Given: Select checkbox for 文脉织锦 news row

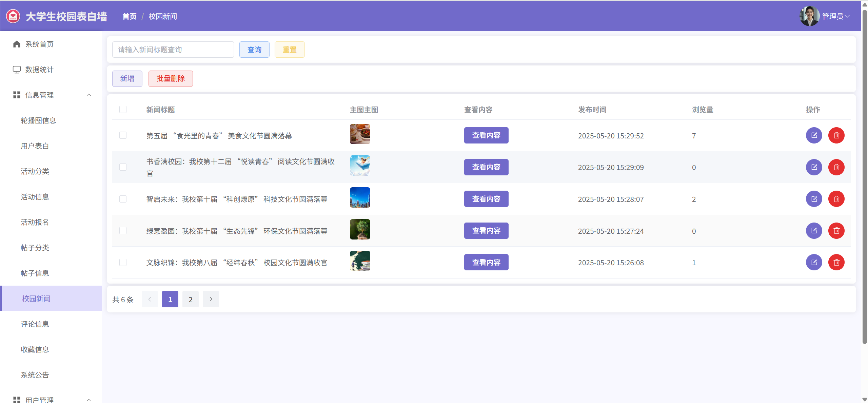Looking at the screenshot, I should click(x=123, y=262).
